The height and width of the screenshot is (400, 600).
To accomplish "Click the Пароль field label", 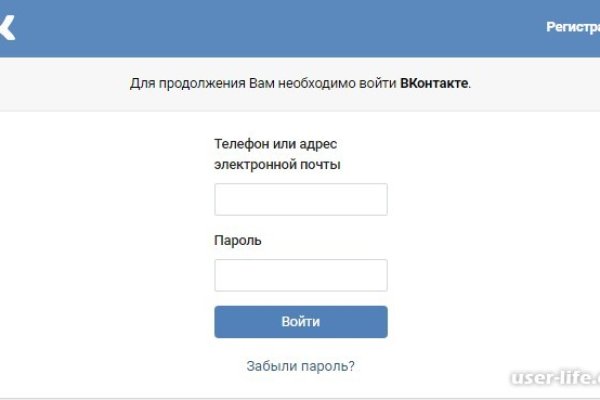I will coord(238,241).
